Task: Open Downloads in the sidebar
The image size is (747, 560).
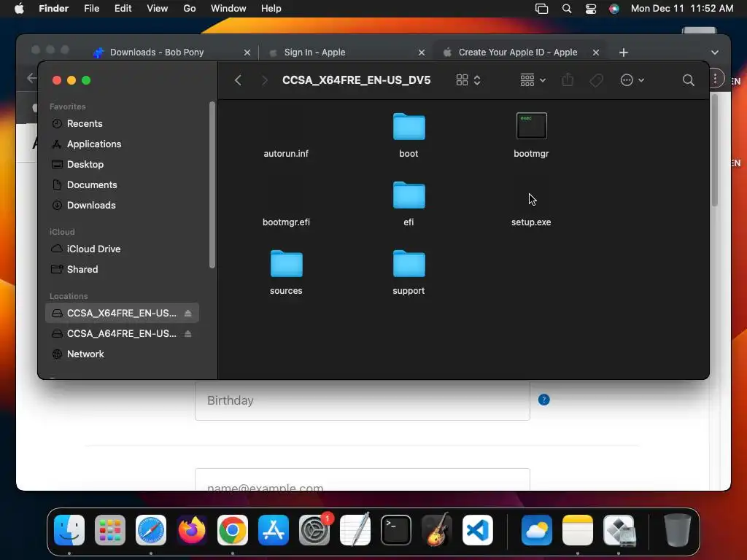Action: tap(122, 205)
